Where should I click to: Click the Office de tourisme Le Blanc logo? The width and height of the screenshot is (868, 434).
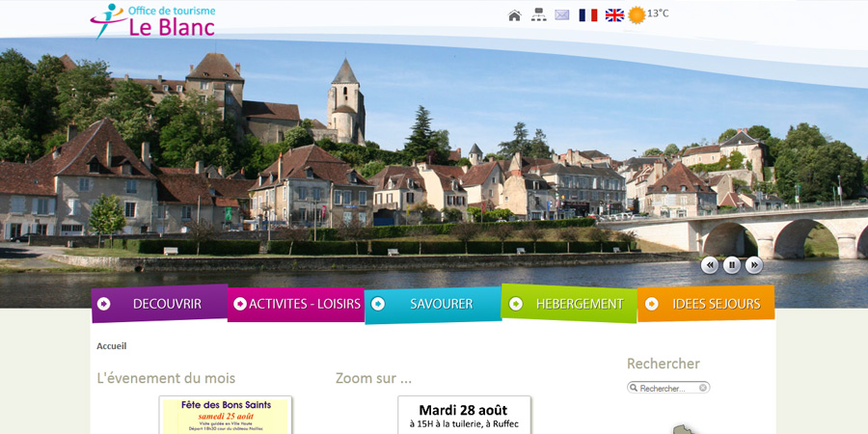pos(153,21)
